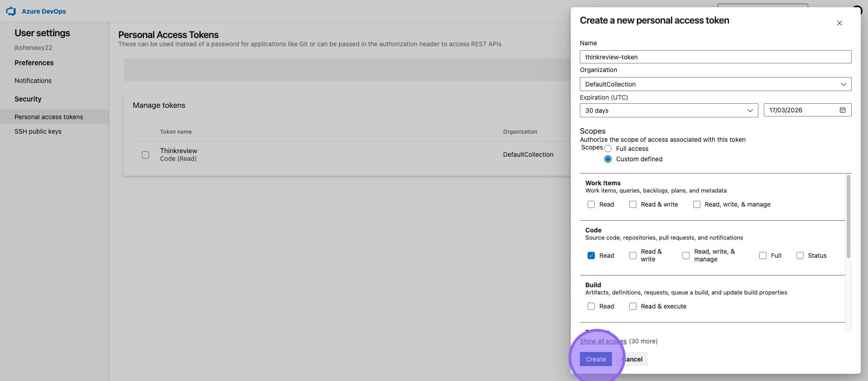
Task: Open the expiration date calendar picker
Action: (x=842, y=110)
